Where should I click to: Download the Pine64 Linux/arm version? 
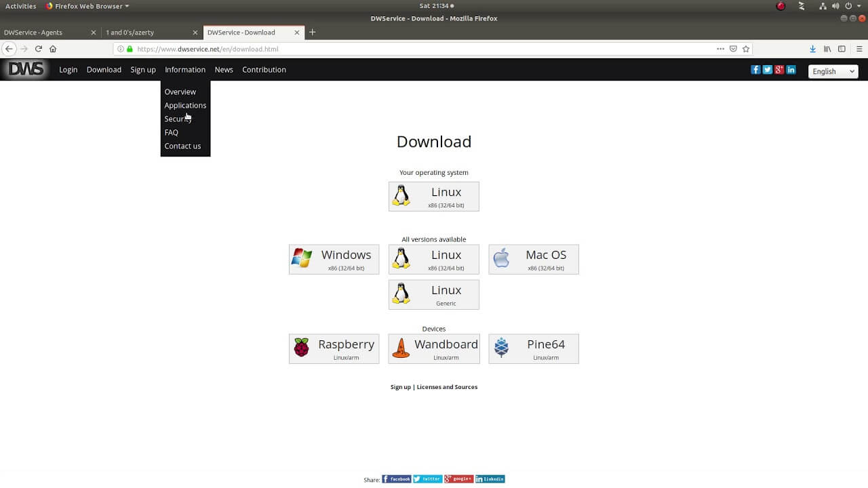pyautogui.click(x=534, y=349)
